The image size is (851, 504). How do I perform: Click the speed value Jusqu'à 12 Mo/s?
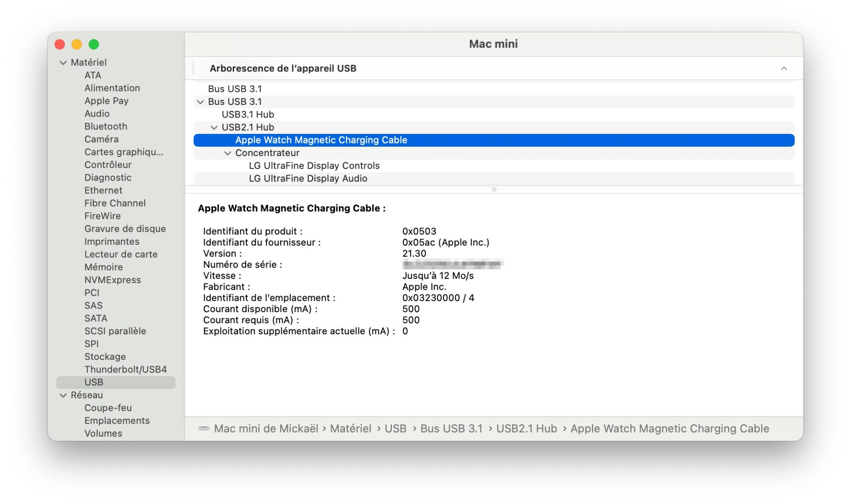point(438,276)
